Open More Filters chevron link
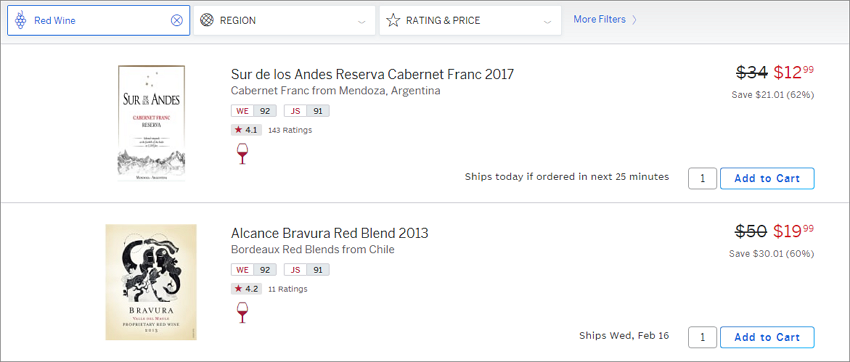The width and height of the screenshot is (850, 362). pyautogui.click(x=605, y=20)
